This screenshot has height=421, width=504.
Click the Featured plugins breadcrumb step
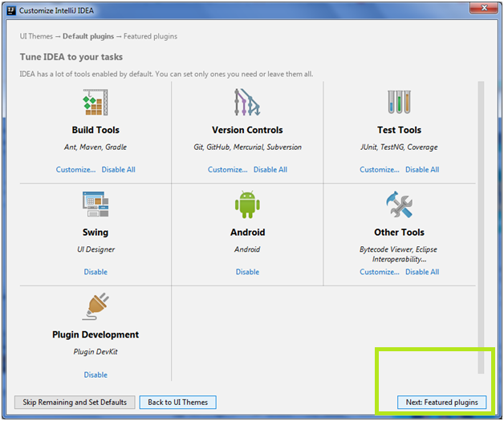pos(150,36)
